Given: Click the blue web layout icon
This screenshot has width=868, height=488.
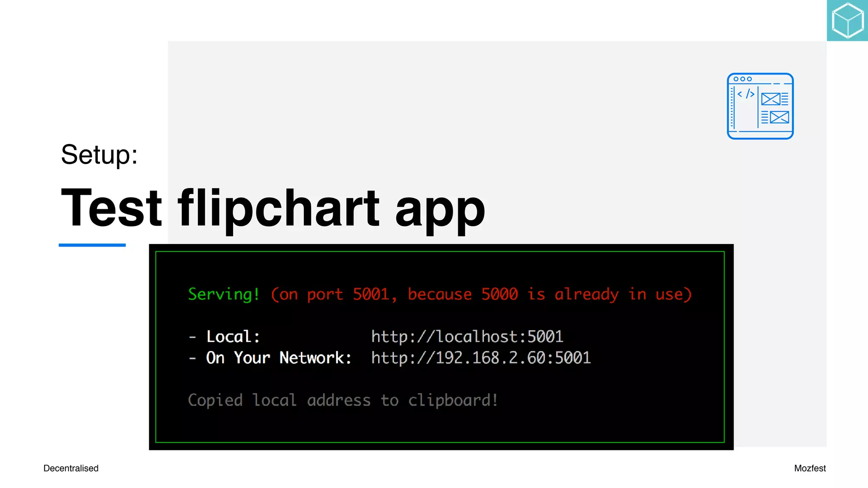Looking at the screenshot, I should (x=760, y=106).
